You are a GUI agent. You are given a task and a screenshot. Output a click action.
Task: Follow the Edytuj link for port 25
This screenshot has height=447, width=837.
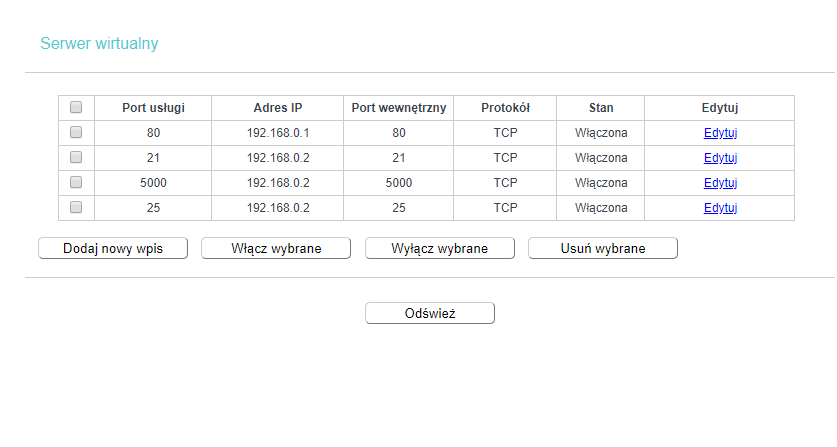[720, 208]
